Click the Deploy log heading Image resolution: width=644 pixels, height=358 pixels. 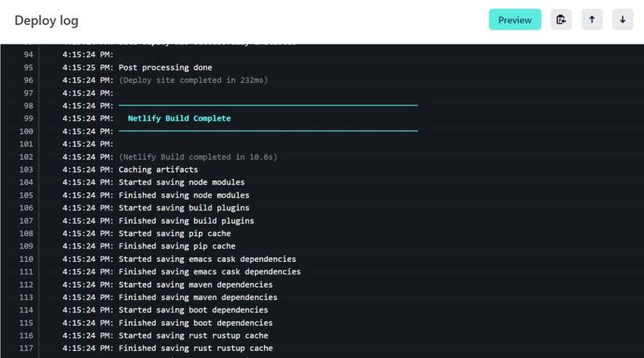(46, 20)
